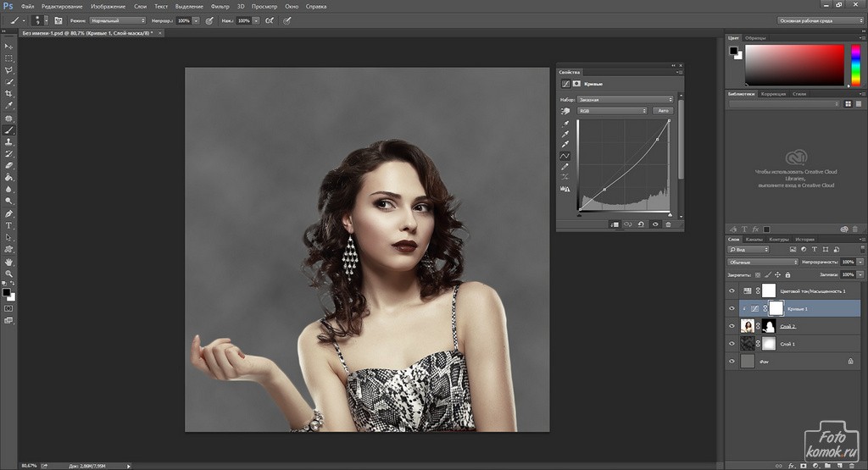Open the layer blend mode dropdown Обычные
This screenshot has height=470, width=868.
point(763,263)
